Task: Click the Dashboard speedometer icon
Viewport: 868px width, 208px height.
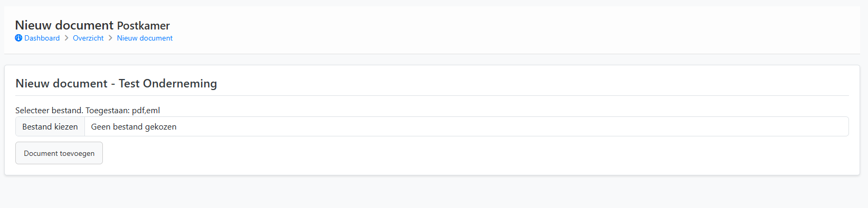Action: pyautogui.click(x=18, y=38)
